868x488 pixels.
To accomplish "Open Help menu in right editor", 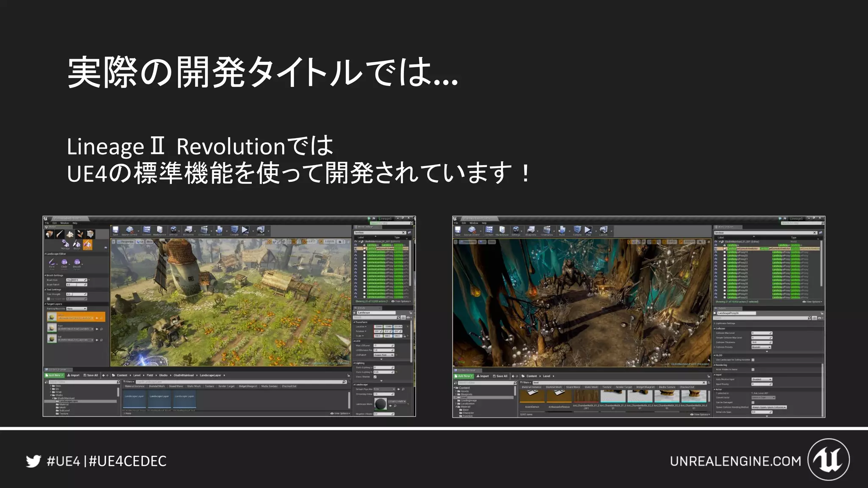I will 484,223.
